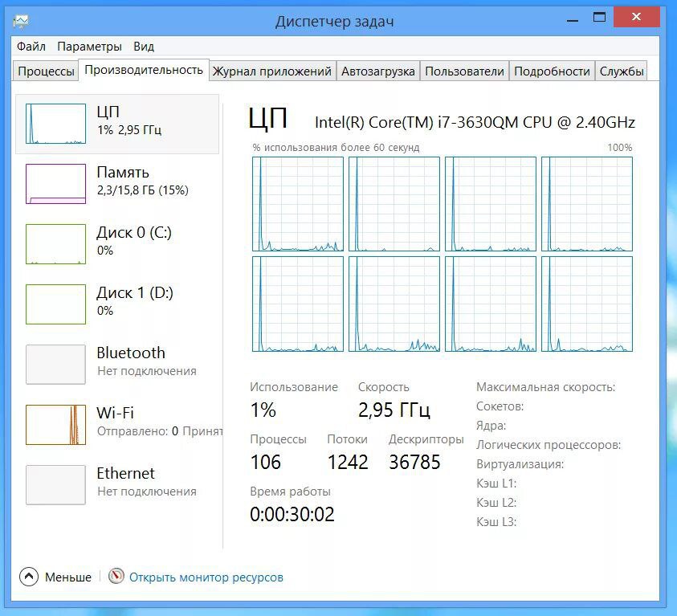Viewport: 677px width, 616px height.
Task: Click Открыть монитор ресурсов link
Action: coord(206,577)
